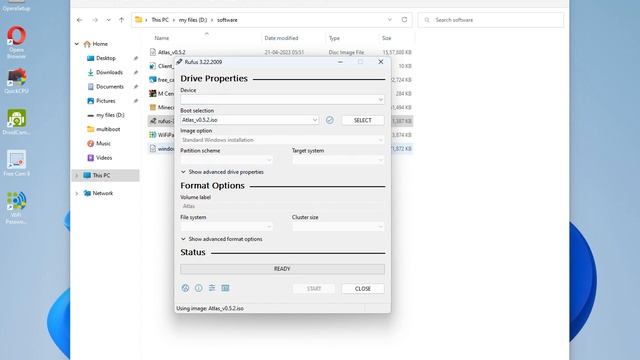Screen dimensions: 640x360
Task: Open the WiFi Password desktop shortcut
Action: pyautogui.click(x=16, y=208)
